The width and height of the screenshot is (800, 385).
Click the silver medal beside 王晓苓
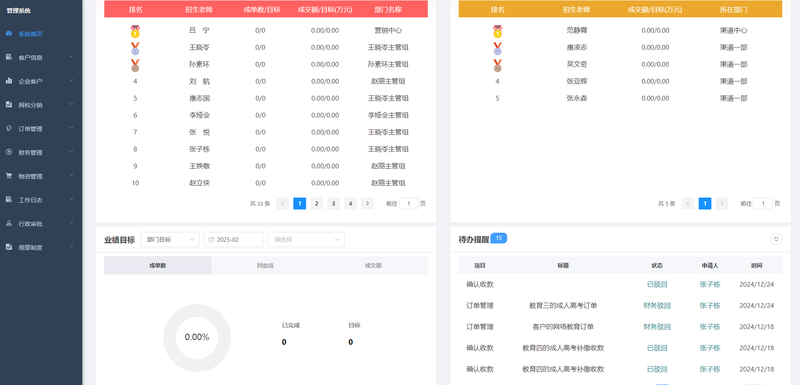(x=135, y=48)
